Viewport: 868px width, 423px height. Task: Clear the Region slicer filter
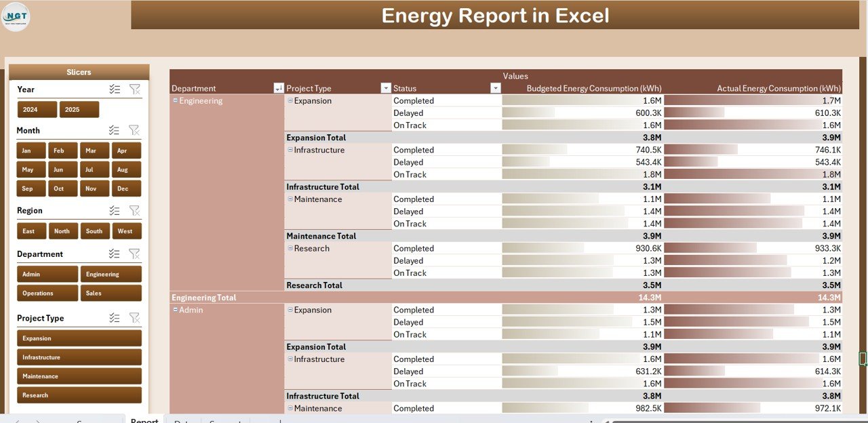pos(134,211)
